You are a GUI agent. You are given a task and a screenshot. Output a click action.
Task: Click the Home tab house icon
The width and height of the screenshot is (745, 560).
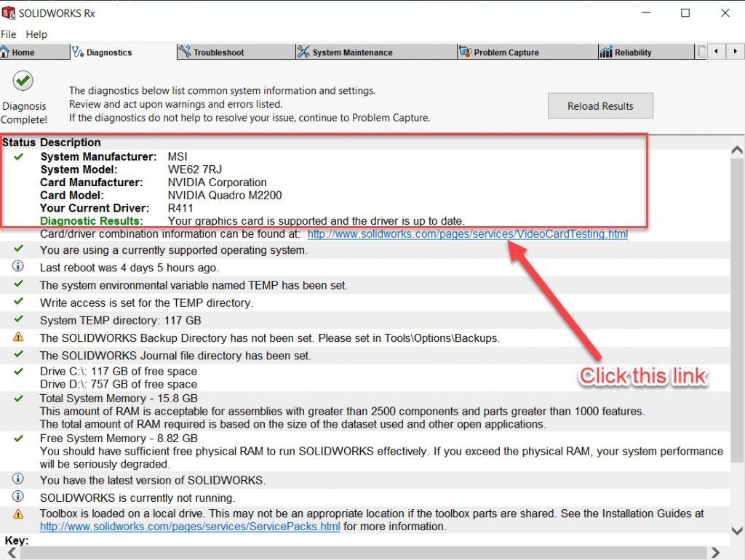(x=5, y=52)
